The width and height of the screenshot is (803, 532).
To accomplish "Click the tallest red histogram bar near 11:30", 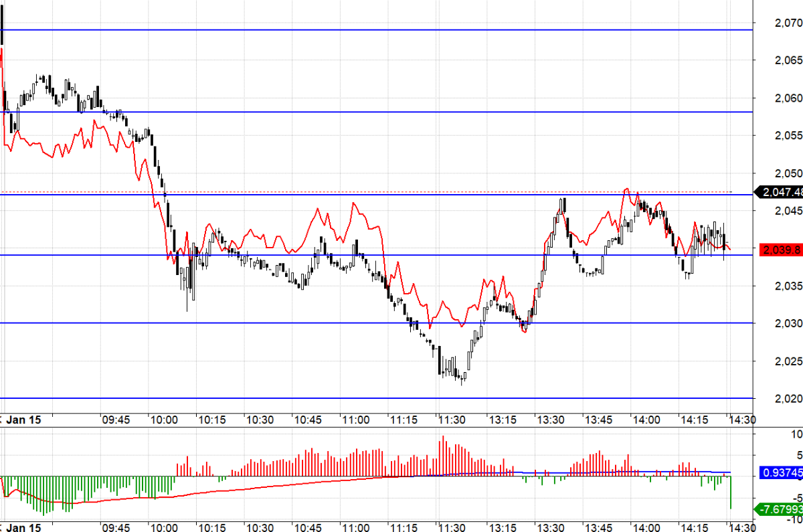I will point(442,456).
